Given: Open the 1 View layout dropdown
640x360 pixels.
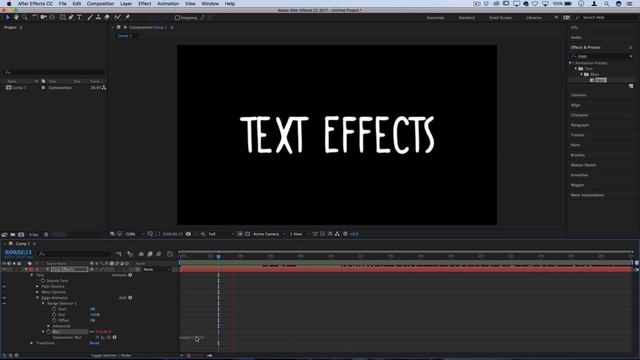Looking at the screenshot, I should click(x=299, y=234).
